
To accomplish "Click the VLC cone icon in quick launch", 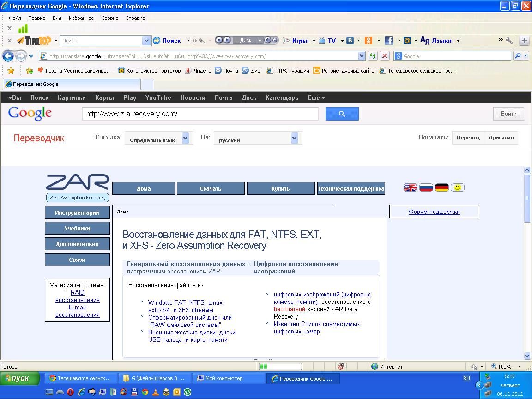I will 155,392.
